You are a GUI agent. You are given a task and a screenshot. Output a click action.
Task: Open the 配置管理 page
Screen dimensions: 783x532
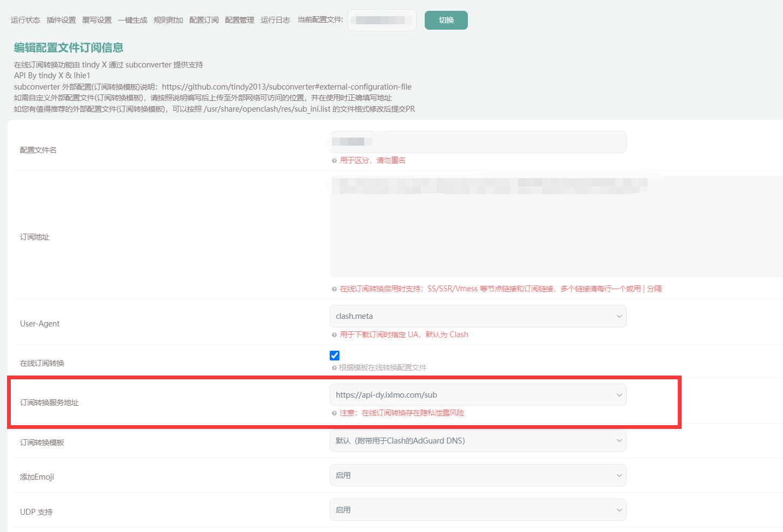pos(239,20)
